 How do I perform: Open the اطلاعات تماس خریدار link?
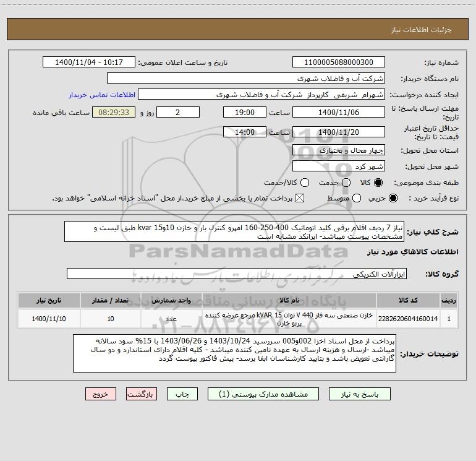[102, 95]
